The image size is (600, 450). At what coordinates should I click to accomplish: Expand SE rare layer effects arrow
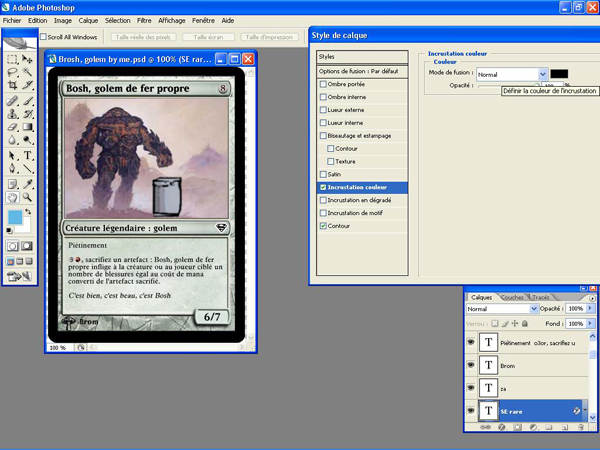(x=585, y=411)
